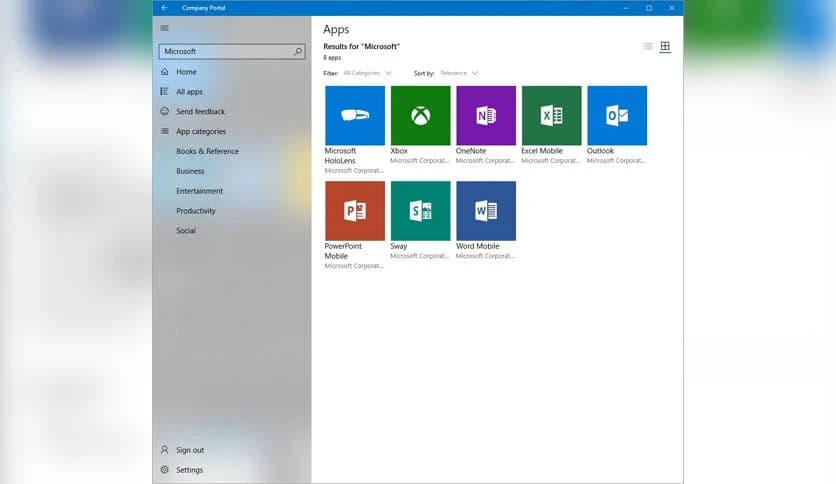Viewport: 836px width, 484px height.
Task: Switch to grid tile view
Action: coord(665,46)
